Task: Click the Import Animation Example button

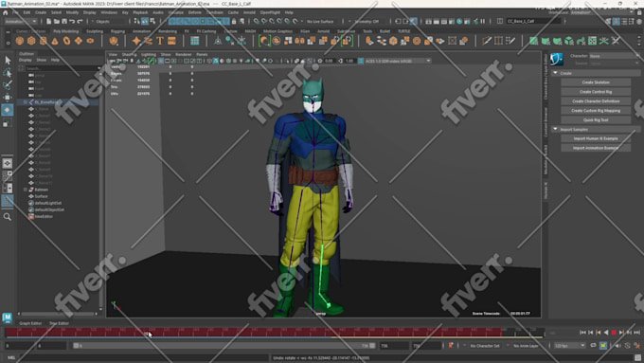Action: [596, 148]
